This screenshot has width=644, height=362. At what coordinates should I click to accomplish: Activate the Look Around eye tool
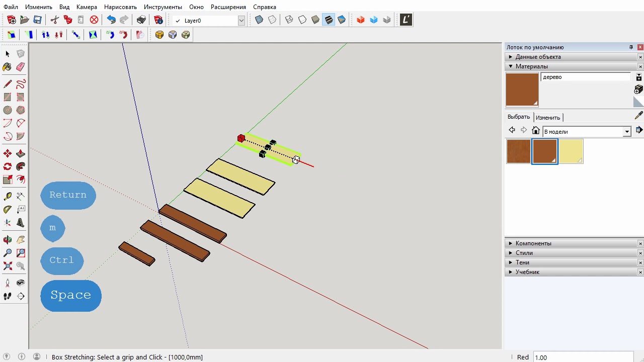[x=21, y=283]
